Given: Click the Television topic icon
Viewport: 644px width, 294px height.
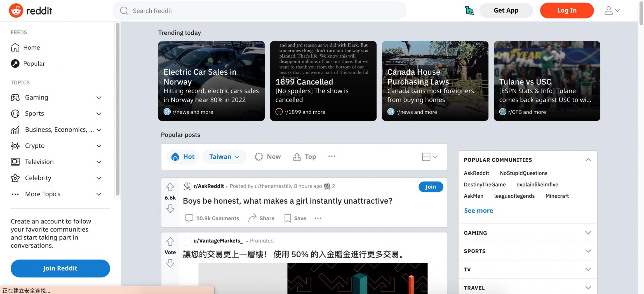Looking at the screenshot, I should [x=15, y=162].
